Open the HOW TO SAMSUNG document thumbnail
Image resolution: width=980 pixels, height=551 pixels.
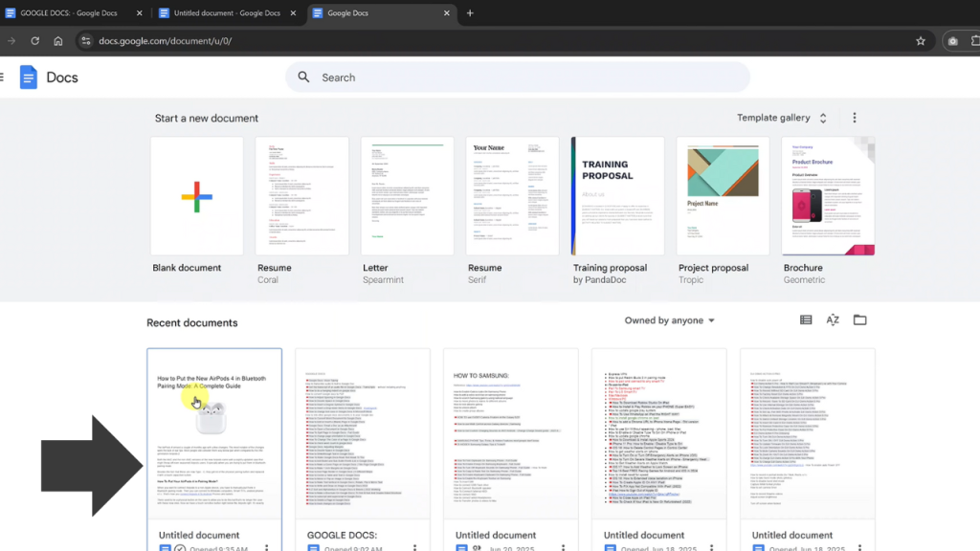511,434
